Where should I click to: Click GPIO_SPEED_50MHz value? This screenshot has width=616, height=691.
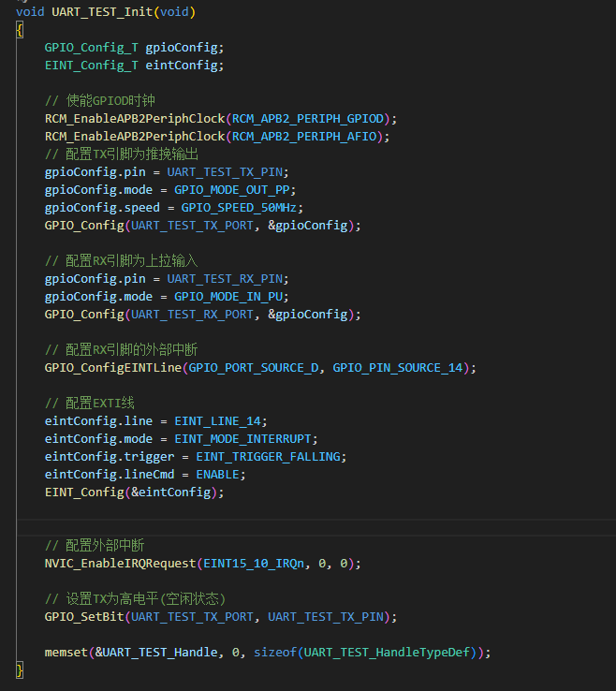(x=240, y=208)
